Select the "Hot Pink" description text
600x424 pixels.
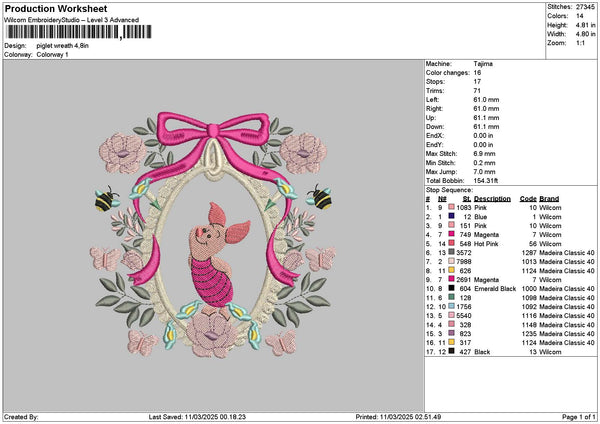[x=486, y=244]
